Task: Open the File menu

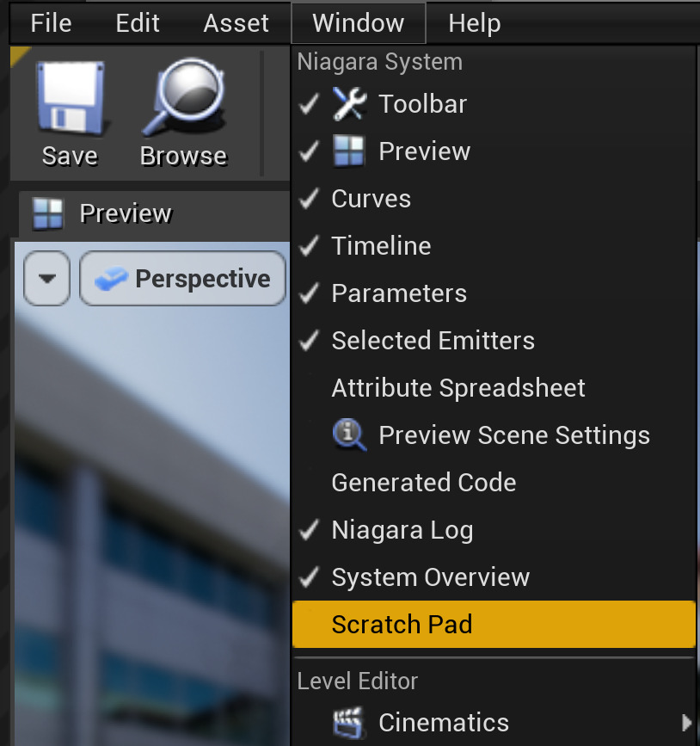Action: [51, 22]
